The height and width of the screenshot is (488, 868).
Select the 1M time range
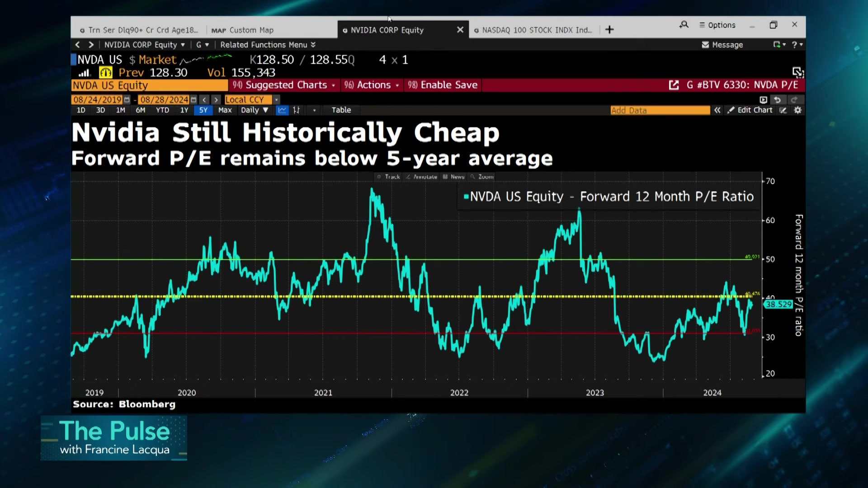(x=120, y=110)
